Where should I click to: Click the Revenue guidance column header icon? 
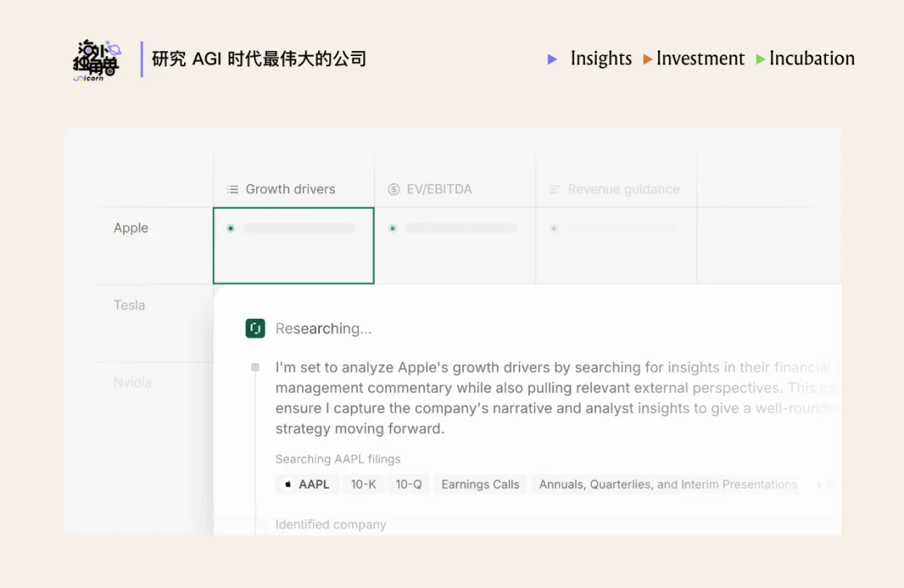pyautogui.click(x=554, y=190)
